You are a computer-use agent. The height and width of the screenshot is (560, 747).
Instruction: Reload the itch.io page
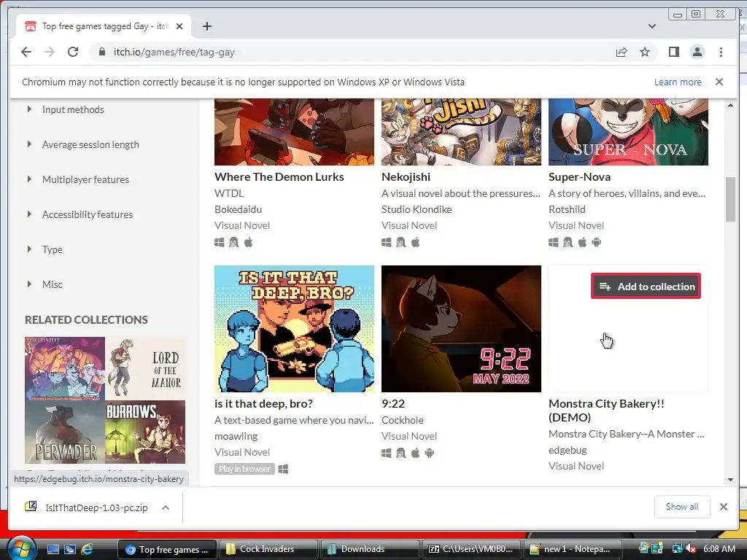(x=73, y=52)
